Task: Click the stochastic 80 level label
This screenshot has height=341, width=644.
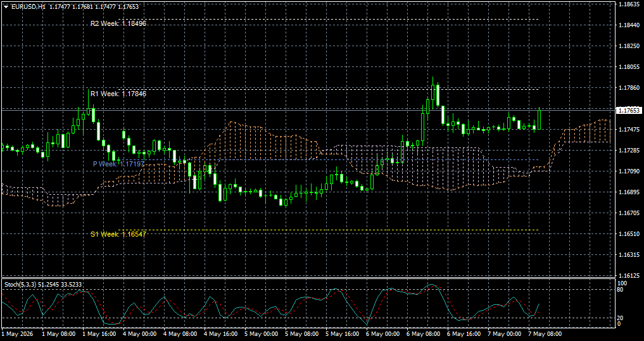Action: pyautogui.click(x=621, y=290)
